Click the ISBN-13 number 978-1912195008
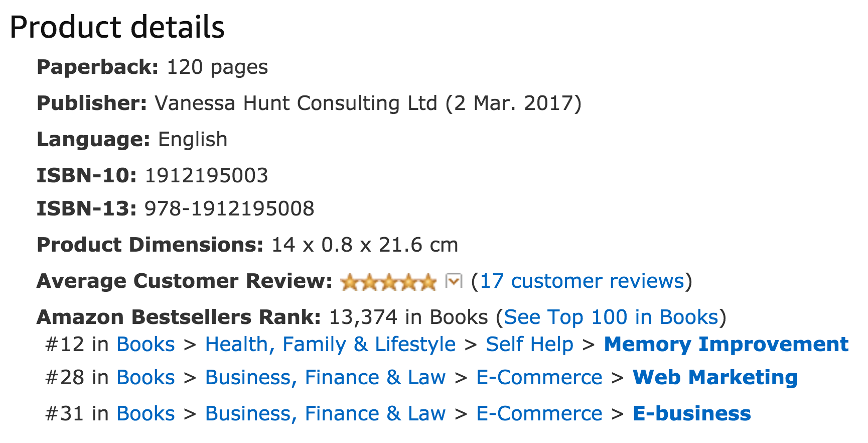Viewport: 868px width, 443px height. [x=229, y=208]
